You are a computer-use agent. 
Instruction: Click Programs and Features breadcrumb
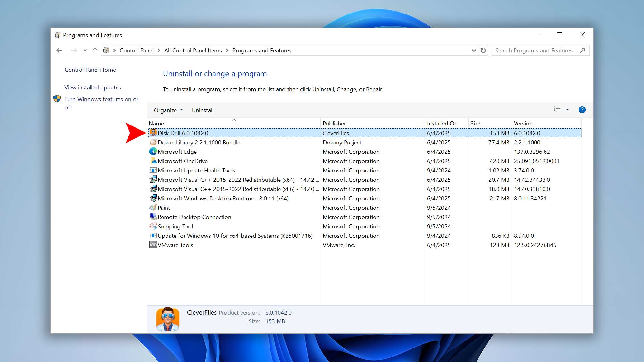click(x=262, y=51)
